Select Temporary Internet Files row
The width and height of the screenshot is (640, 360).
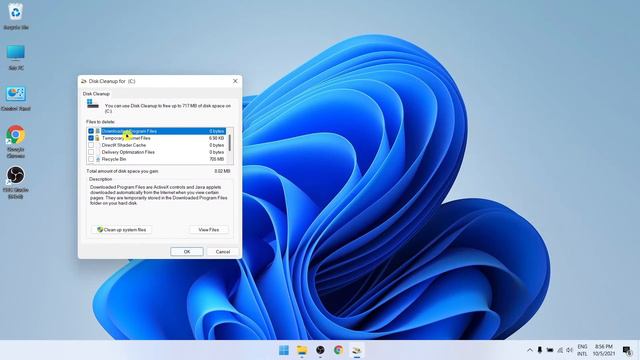point(157,138)
